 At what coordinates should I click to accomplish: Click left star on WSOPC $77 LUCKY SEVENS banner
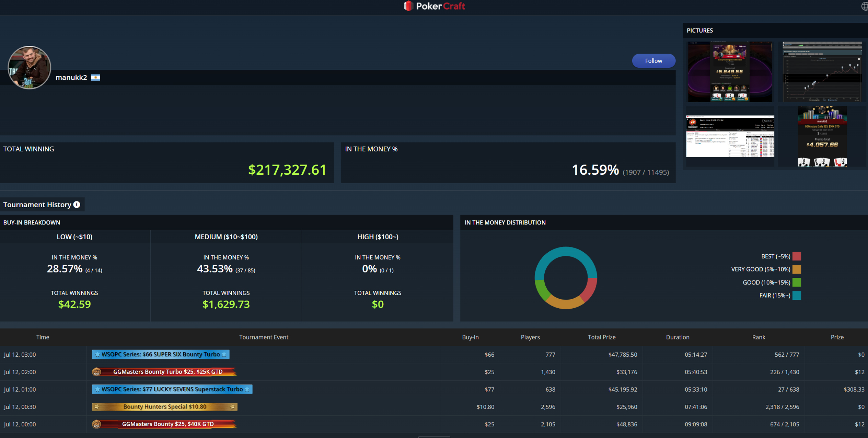(97, 389)
